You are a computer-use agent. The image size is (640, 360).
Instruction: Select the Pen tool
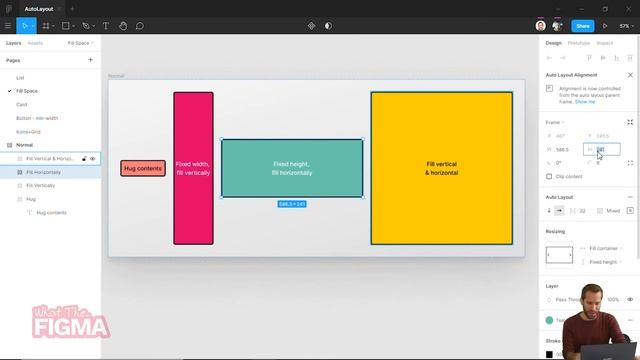click(86, 26)
